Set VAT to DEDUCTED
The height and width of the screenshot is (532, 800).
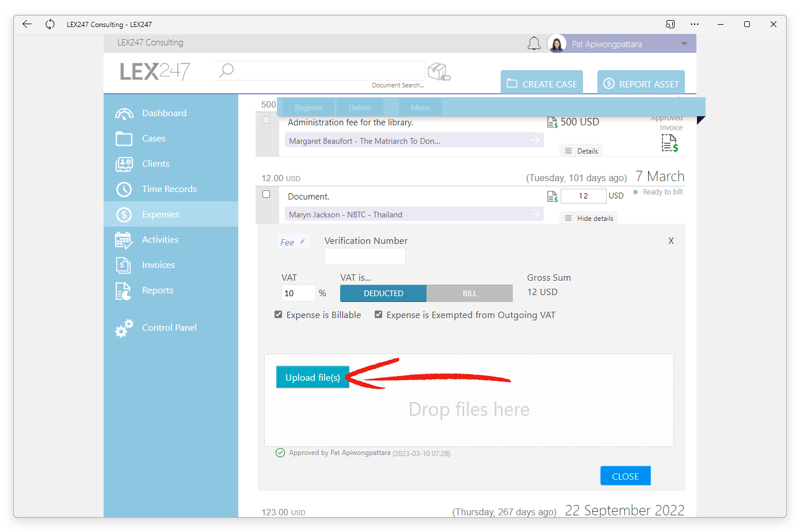point(383,293)
